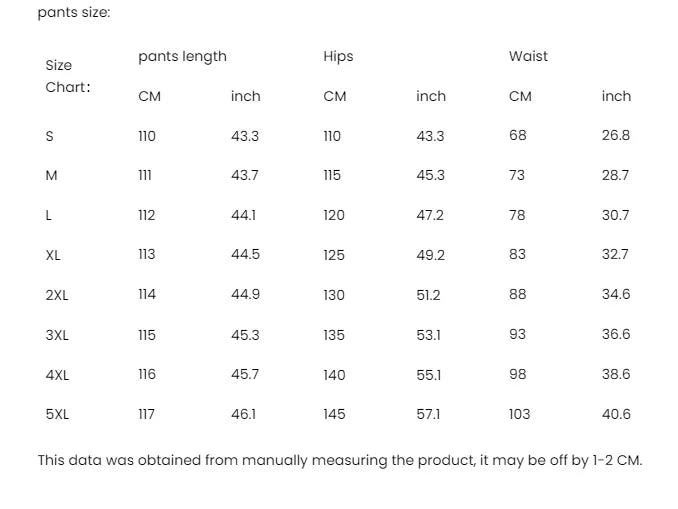Click the "CM" subheader under Waist

click(520, 97)
